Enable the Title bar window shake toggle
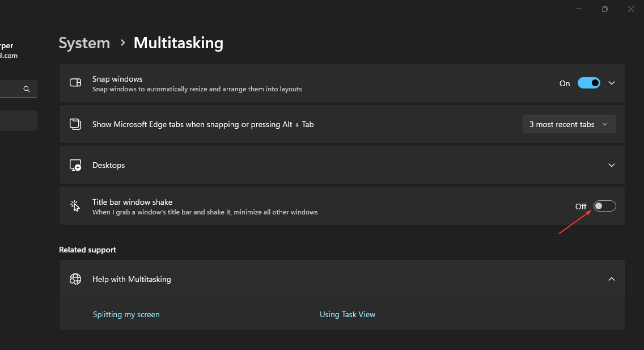 point(604,206)
